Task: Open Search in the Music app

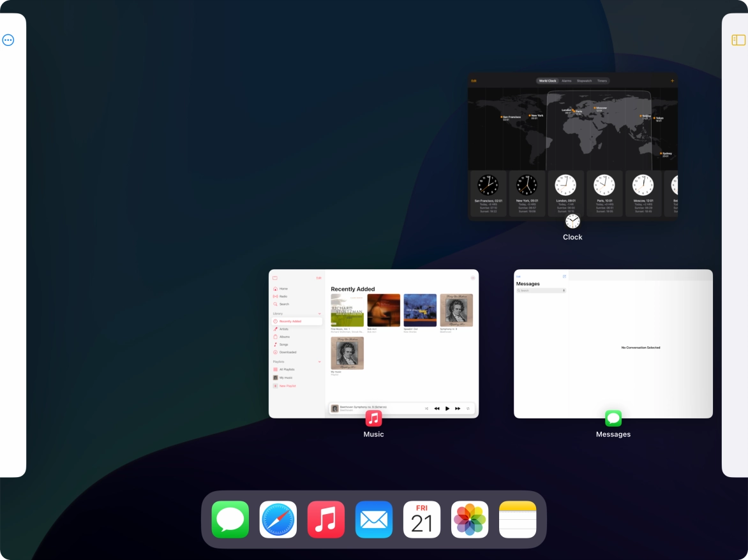Action: (285, 304)
